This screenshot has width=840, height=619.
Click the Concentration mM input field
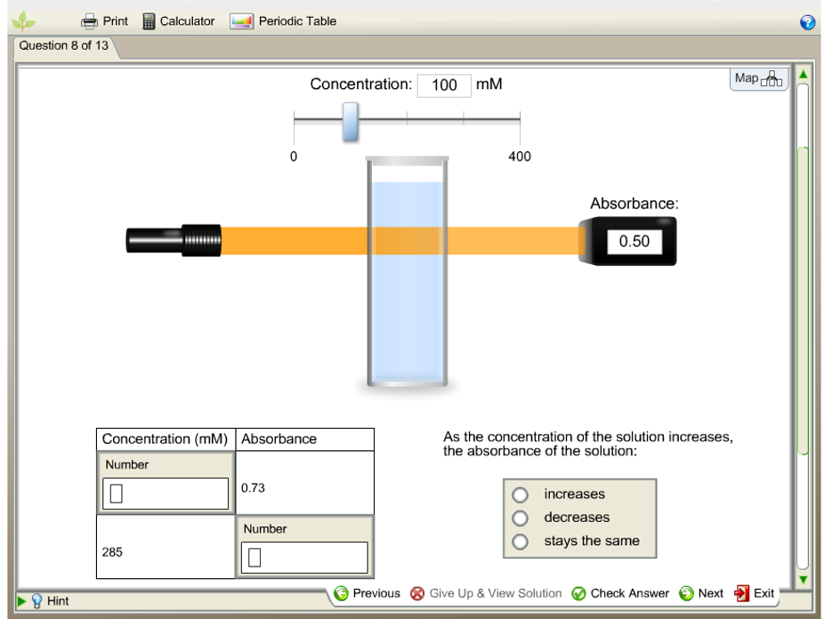(x=443, y=85)
